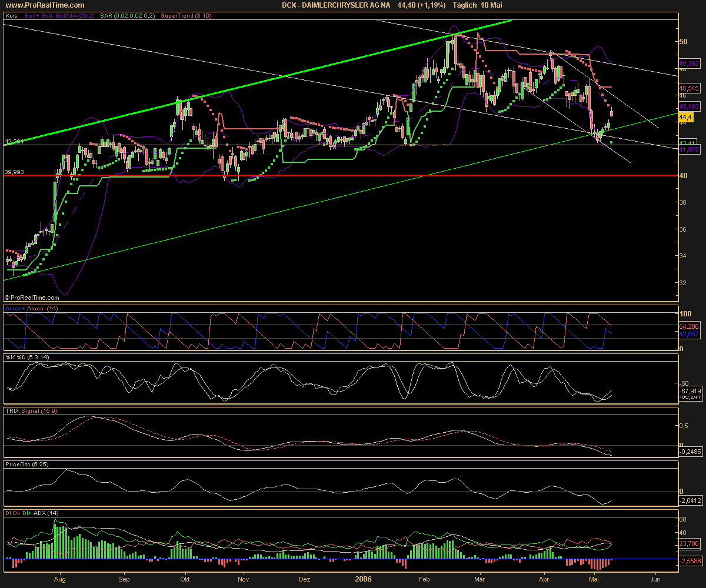Click the 39,993 red support level label

[x=14, y=171]
